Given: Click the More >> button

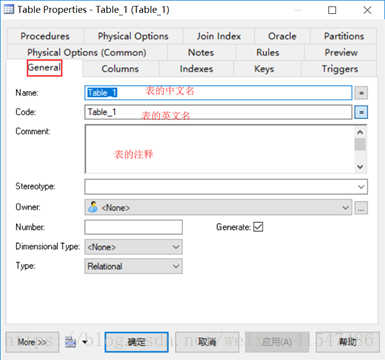Looking at the screenshot, I should pyautogui.click(x=32, y=342).
